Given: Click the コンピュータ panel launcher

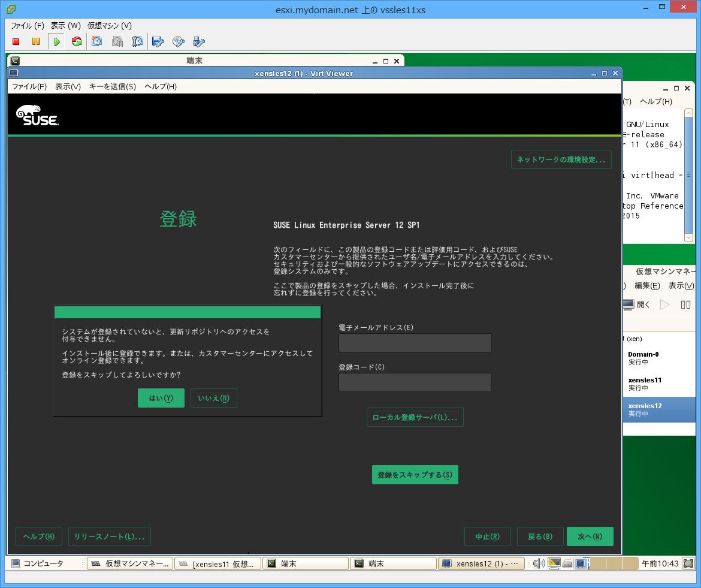Looking at the screenshot, I should 38,563.
